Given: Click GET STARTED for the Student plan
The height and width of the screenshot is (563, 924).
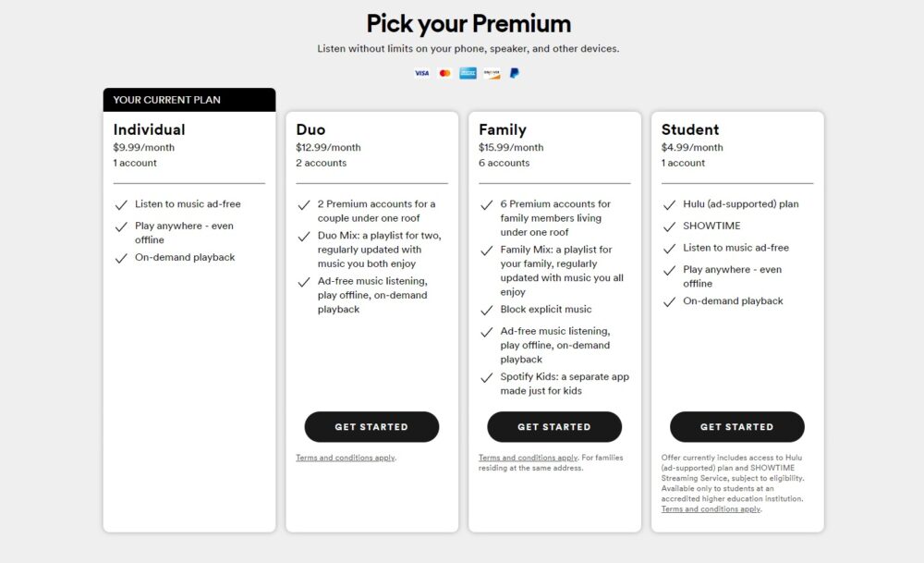Looking at the screenshot, I should 736,427.
